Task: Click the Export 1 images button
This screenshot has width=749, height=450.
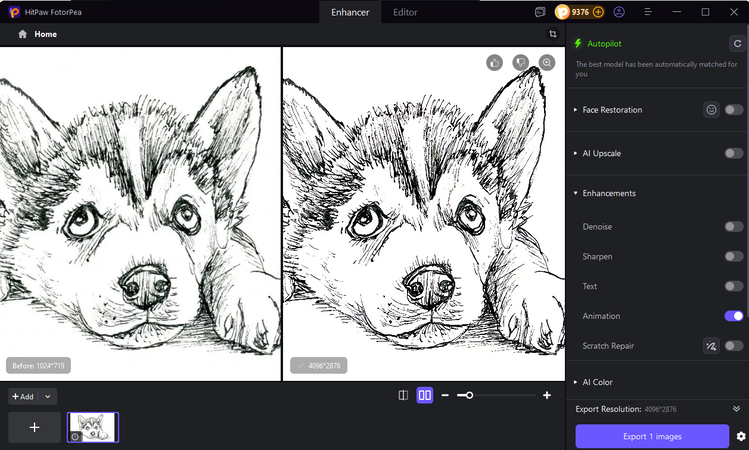Action: (x=652, y=436)
